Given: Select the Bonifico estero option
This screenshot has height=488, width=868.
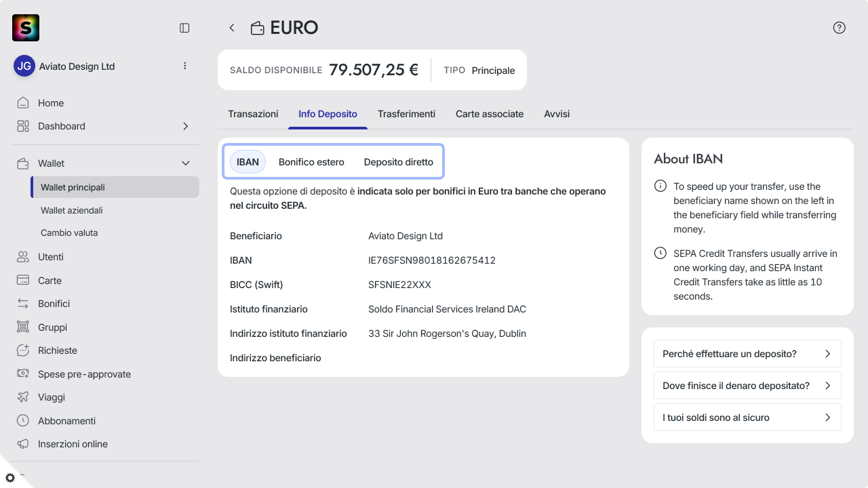Looking at the screenshot, I should 311,162.
